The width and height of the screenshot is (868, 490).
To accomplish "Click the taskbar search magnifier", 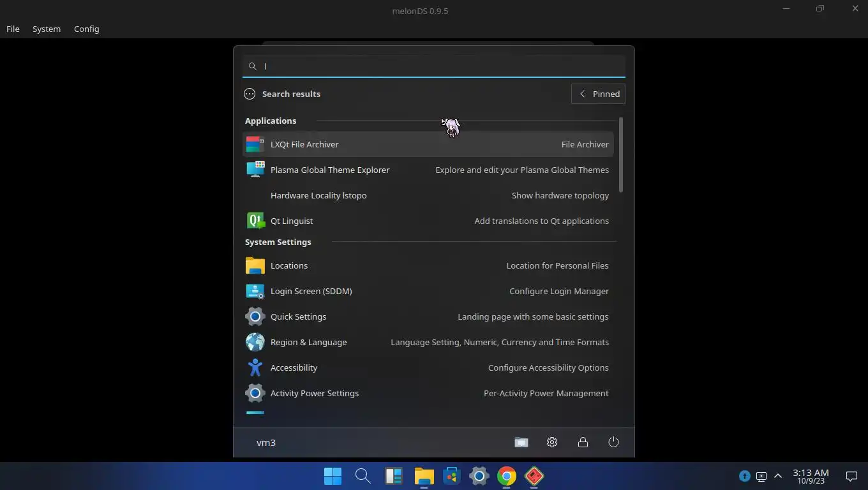I will coord(363,476).
